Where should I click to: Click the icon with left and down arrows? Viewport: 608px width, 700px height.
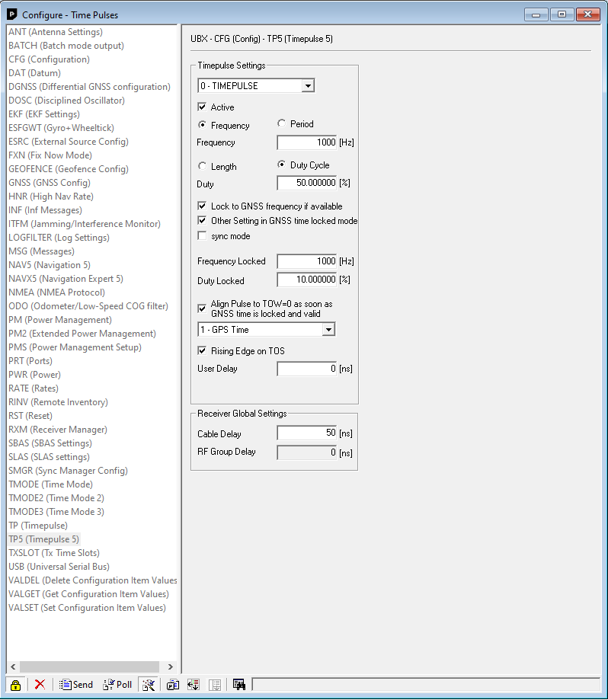coord(194,684)
